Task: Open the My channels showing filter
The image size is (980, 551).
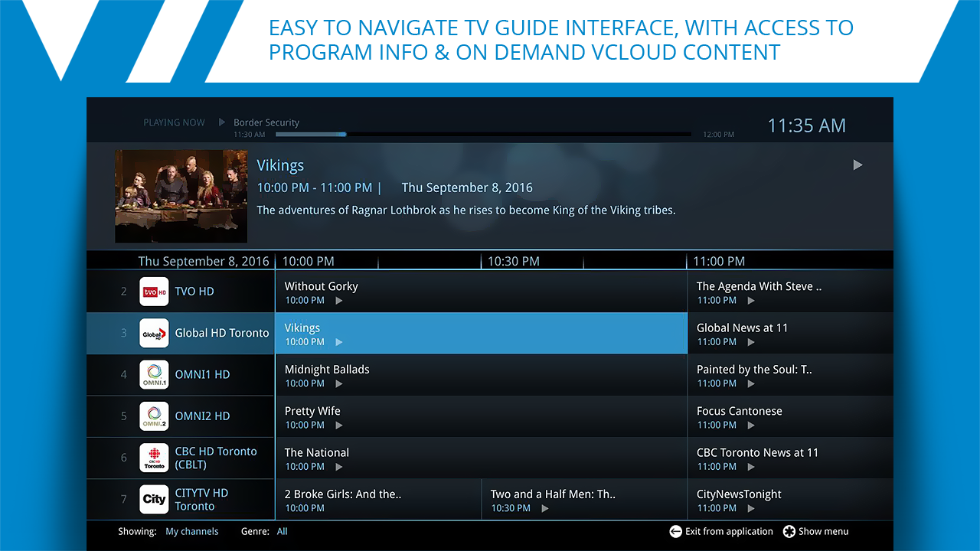Action: coord(191,532)
